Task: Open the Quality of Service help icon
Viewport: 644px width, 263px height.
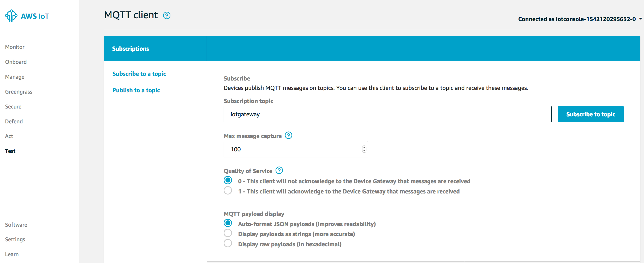Action: [279, 170]
